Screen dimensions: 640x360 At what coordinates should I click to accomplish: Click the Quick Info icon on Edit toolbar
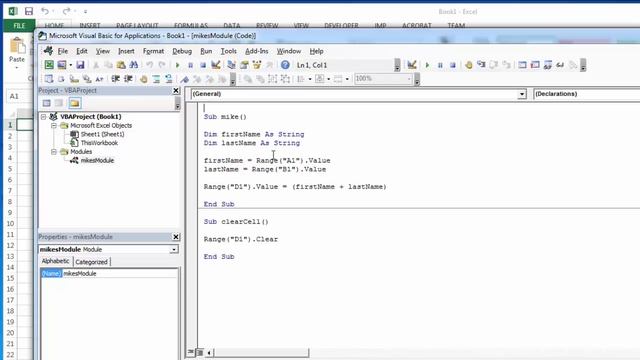point(74,79)
